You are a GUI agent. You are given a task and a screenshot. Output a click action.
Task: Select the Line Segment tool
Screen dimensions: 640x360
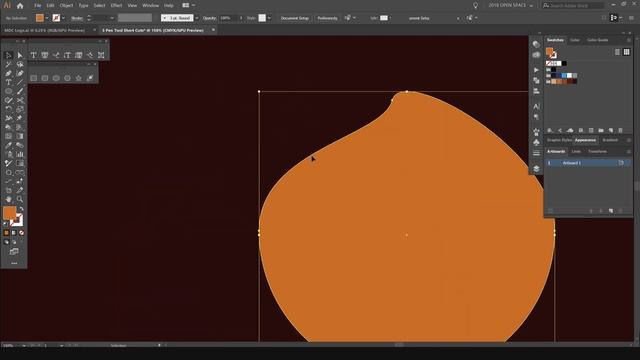(20, 82)
